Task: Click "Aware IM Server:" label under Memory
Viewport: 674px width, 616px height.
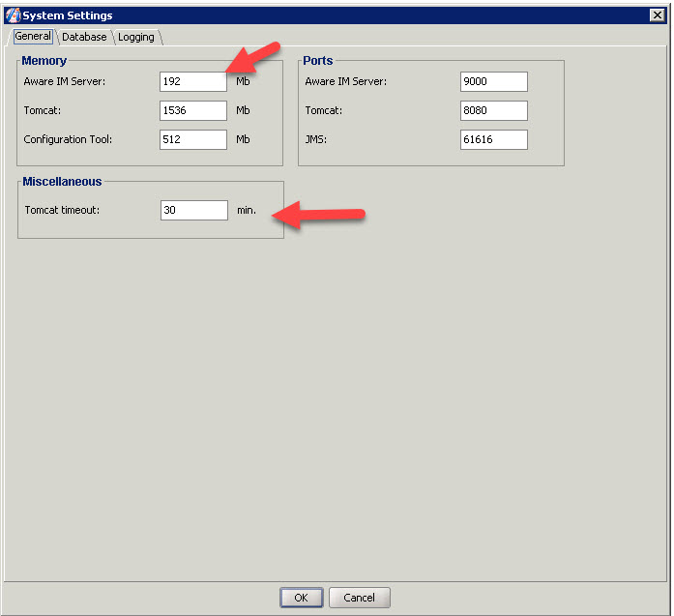Action: click(65, 81)
